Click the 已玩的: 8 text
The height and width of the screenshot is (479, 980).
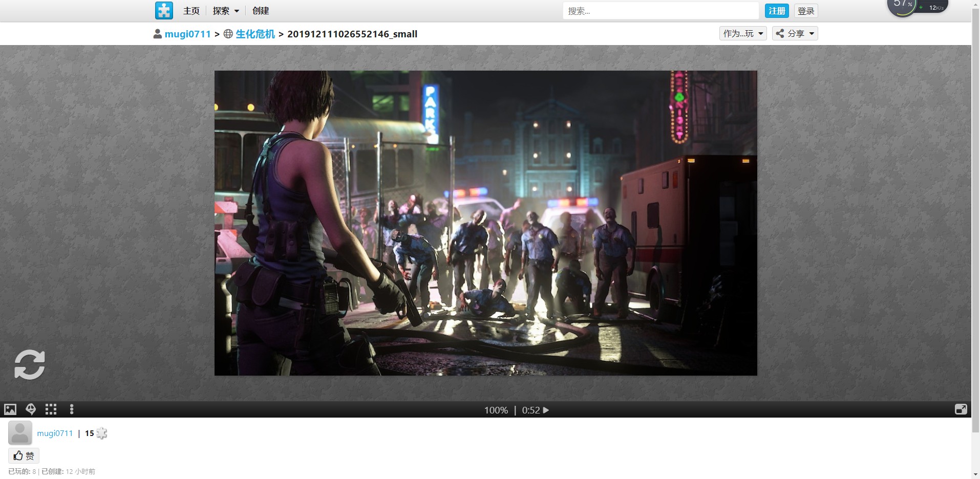click(22, 471)
